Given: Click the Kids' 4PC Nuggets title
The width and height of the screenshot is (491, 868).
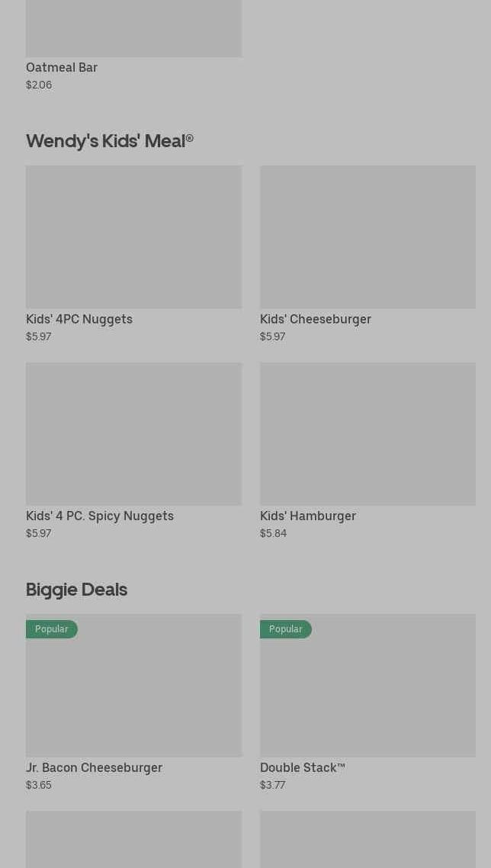Looking at the screenshot, I should (x=79, y=320).
